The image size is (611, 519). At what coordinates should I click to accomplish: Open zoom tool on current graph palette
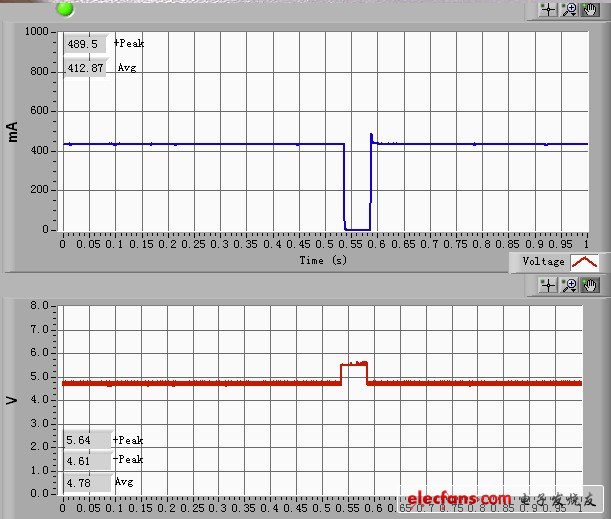569,9
